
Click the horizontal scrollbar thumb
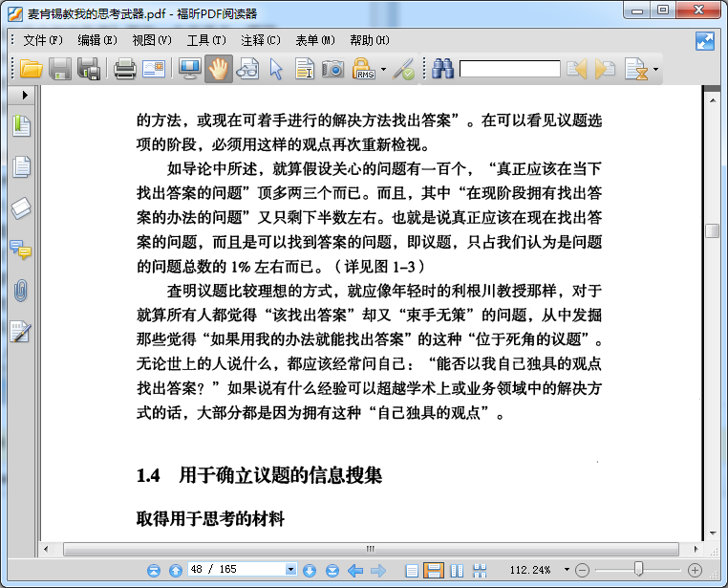[371, 549]
